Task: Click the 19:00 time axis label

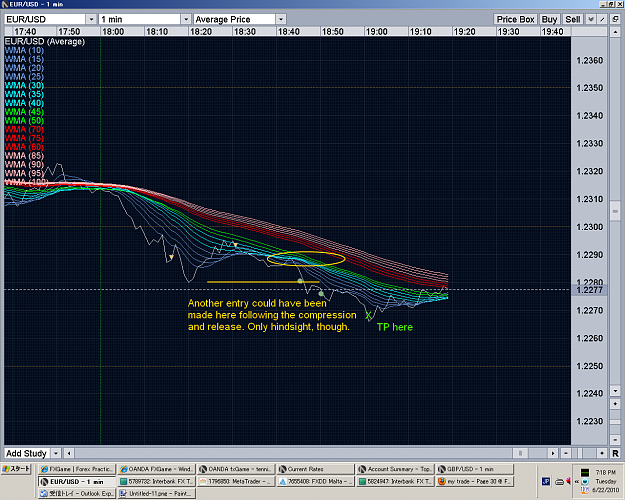Action: (377, 31)
